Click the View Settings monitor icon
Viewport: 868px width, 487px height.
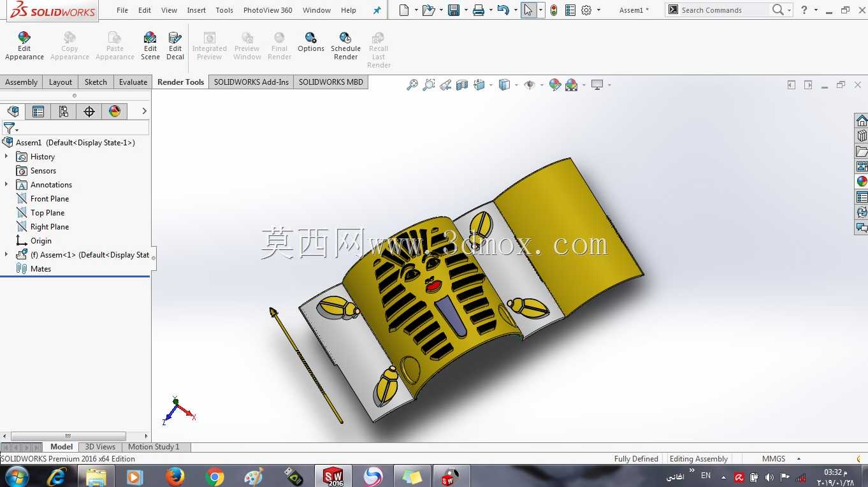597,85
